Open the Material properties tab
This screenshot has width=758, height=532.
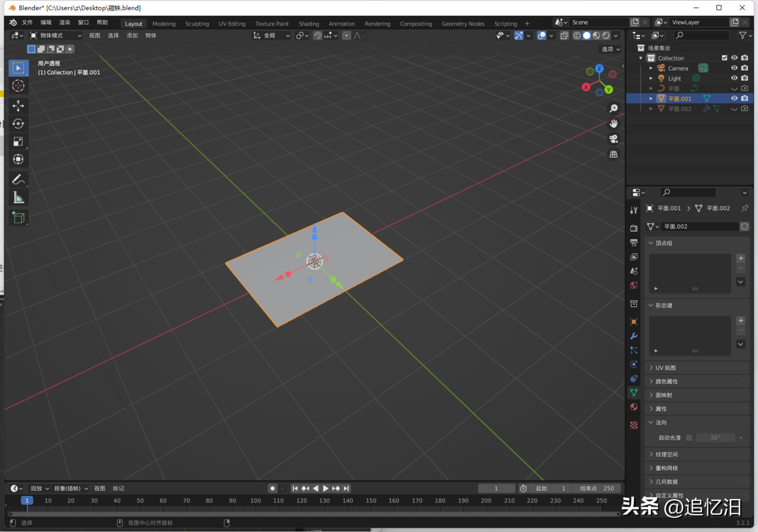click(x=634, y=407)
